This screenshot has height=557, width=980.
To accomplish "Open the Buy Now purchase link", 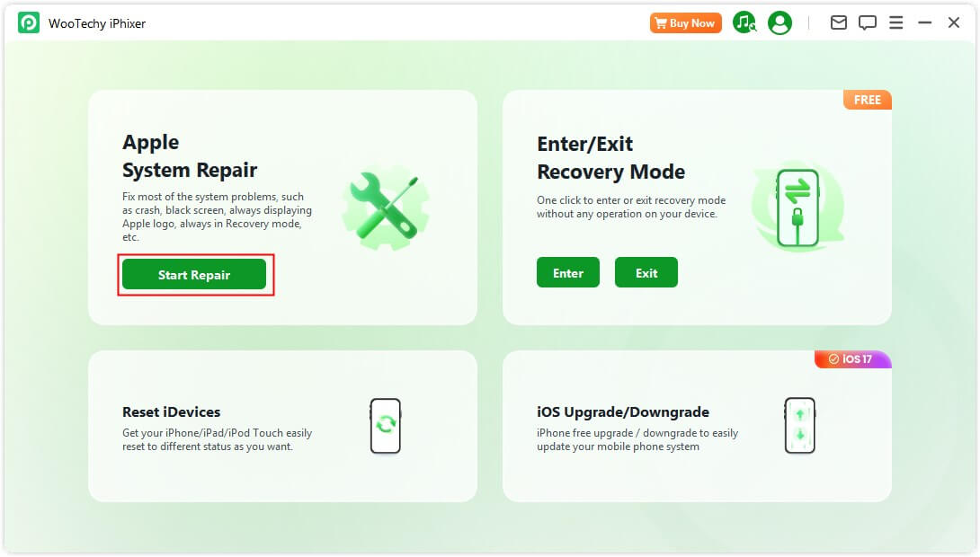I will [x=686, y=23].
